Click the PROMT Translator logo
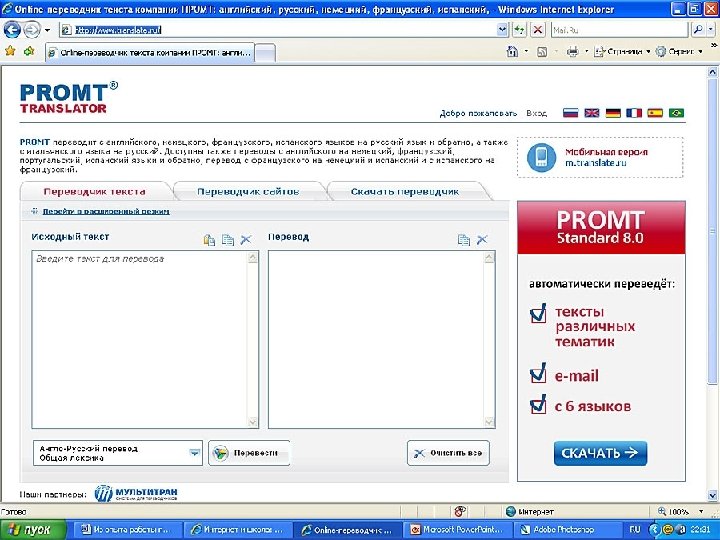The width and height of the screenshot is (720, 540). (68, 97)
